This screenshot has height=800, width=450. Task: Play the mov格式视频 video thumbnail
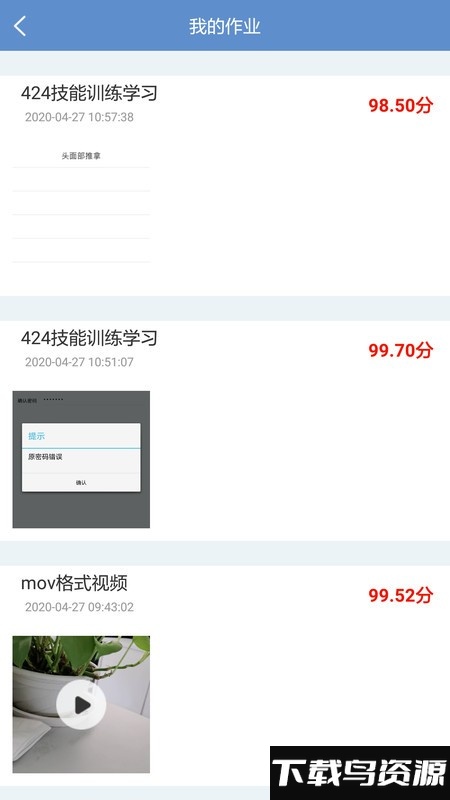[x=81, y=705]
